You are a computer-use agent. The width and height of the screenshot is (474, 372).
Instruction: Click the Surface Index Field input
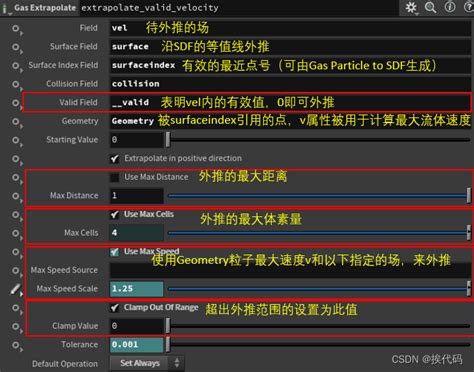290,65
